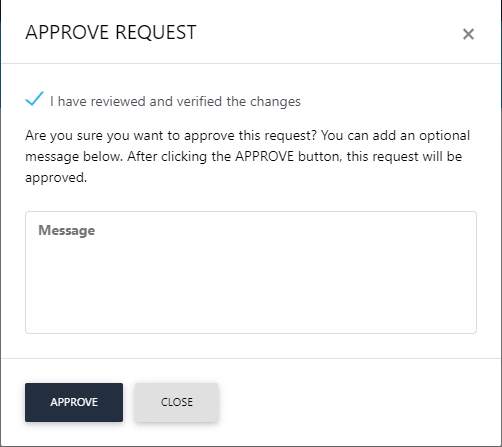
Task: Dismiss dialog with the X icon
Action: tap(468, 34)
